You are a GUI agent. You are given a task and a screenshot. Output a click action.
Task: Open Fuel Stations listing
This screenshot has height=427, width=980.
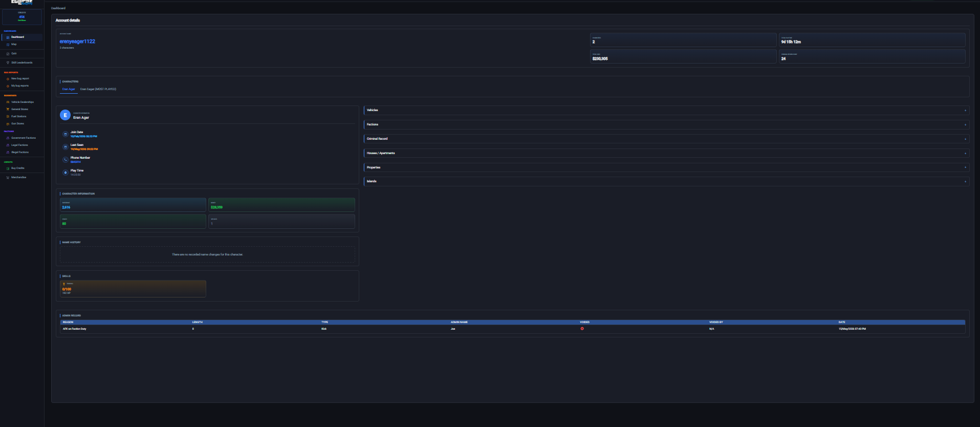pos(18,117)
